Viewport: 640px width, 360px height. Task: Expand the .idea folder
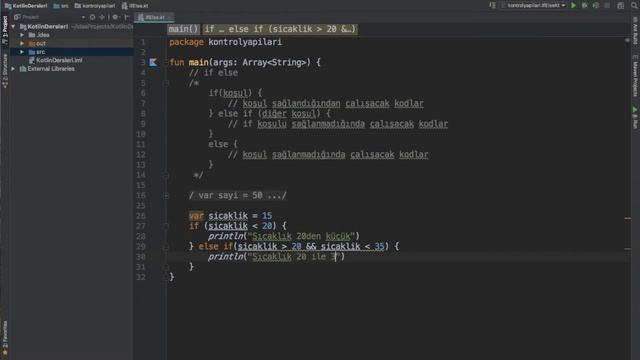(22, 35)
